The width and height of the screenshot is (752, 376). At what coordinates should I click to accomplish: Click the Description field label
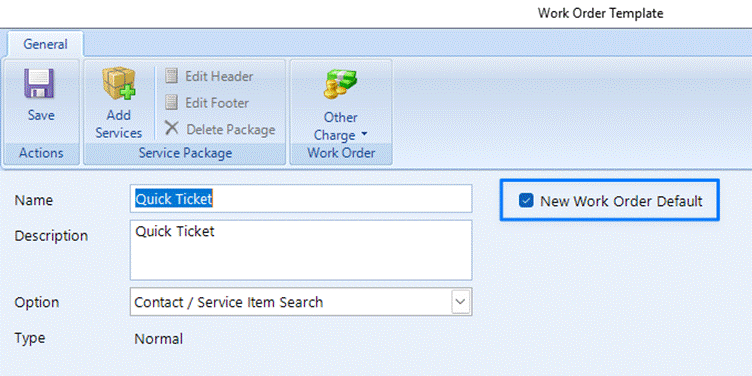[x=51, y=235]
